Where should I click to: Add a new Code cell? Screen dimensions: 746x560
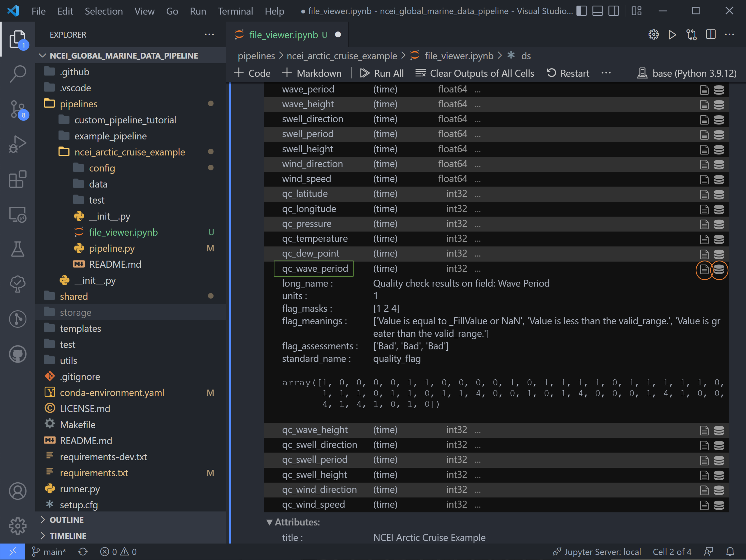point(252,73)
